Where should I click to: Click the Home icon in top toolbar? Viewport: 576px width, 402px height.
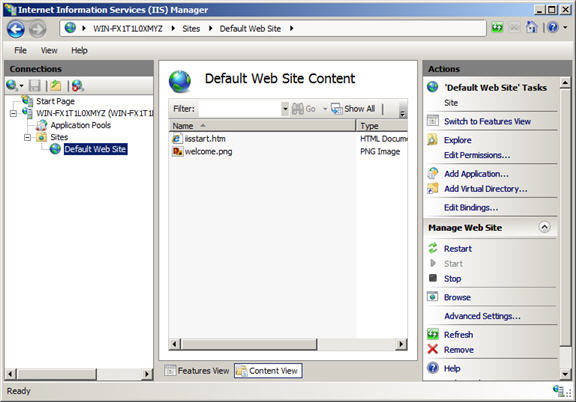pos(532,27)
